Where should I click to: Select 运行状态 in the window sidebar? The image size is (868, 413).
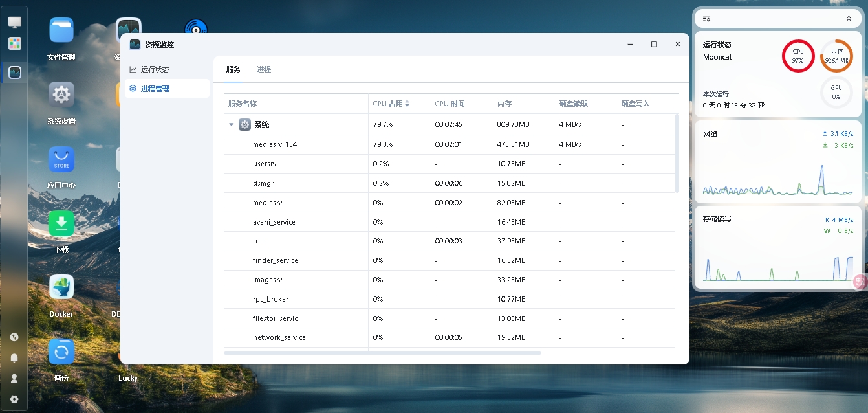[167, 69]
